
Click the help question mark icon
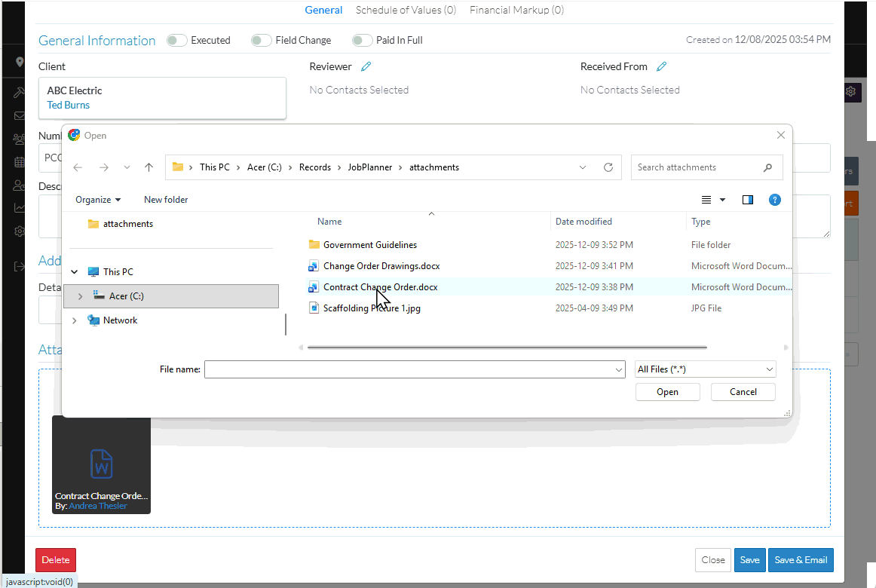tap(774, 200)
